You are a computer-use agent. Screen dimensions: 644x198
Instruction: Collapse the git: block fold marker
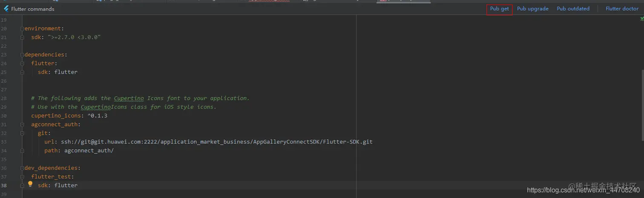(22, 133)
